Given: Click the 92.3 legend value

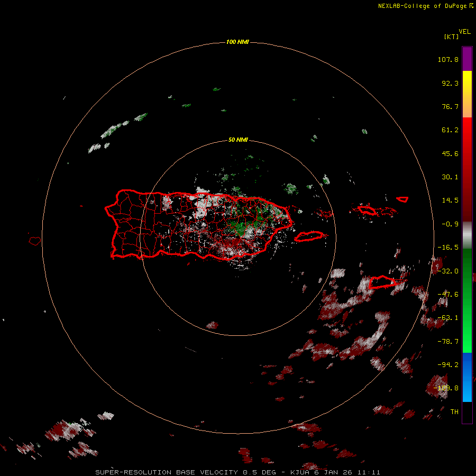Looking at the screenshot, I should point(450,83).
